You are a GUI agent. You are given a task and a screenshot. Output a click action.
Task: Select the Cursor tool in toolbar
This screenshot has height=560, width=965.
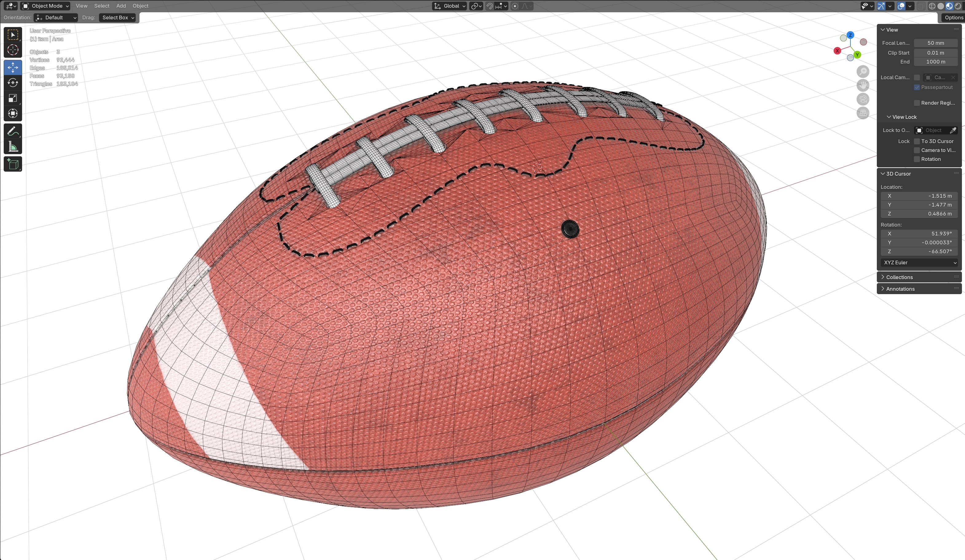[x=13, y=50]
